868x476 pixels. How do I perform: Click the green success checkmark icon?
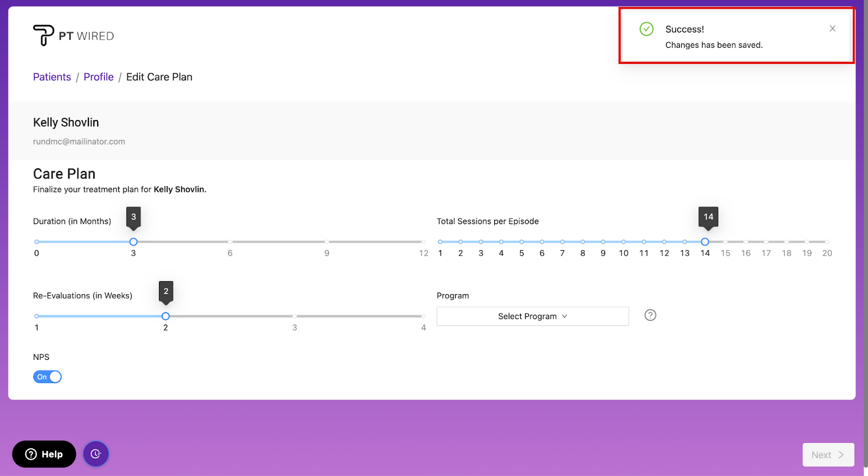tap(646, 29)
